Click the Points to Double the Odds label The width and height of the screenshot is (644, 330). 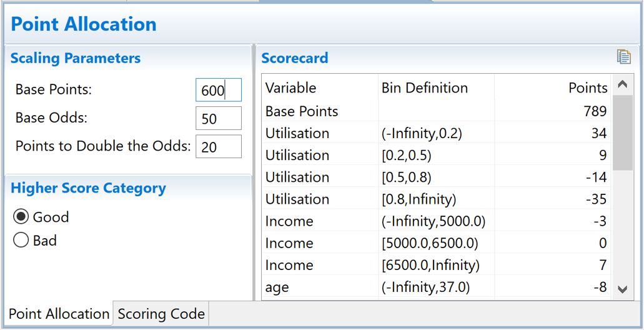(103, 146)
